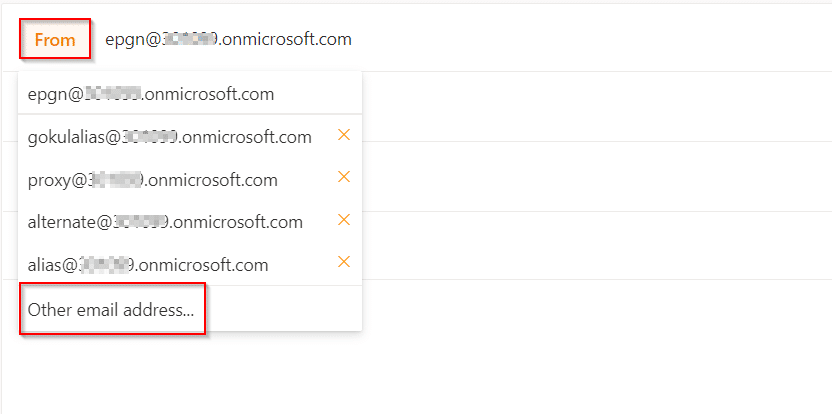Select the epgn address in dropdown list
This screenshot has width=832, height=414.
[x=151, y=94]
